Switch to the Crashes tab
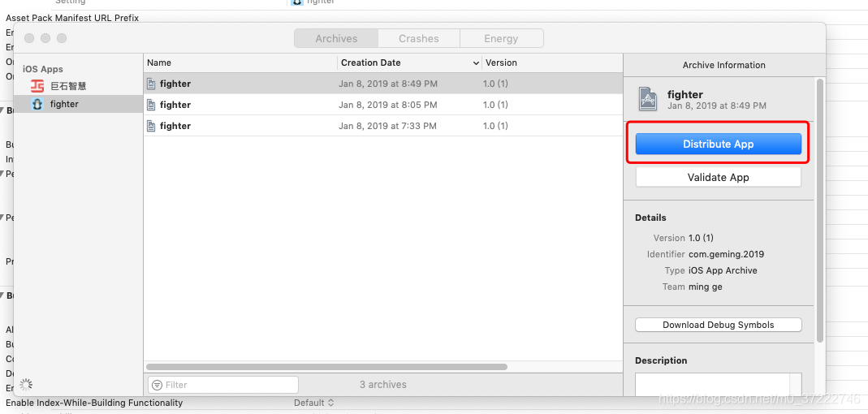This screenshot has height=414, width=868. pyautogui.click(x=418, y=39)
